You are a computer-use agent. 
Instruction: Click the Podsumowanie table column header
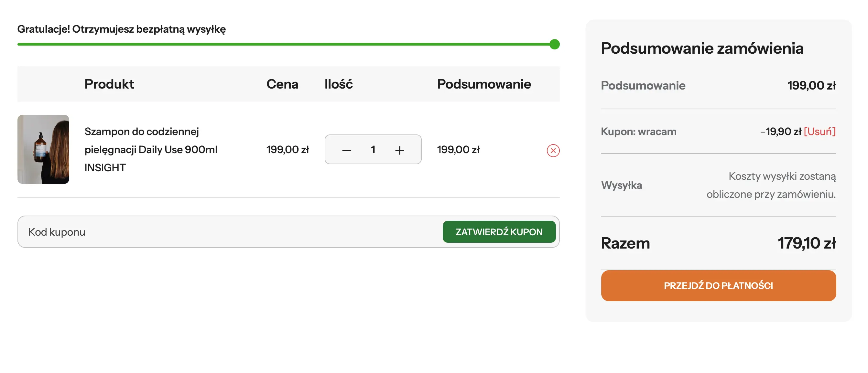(483, 84)
